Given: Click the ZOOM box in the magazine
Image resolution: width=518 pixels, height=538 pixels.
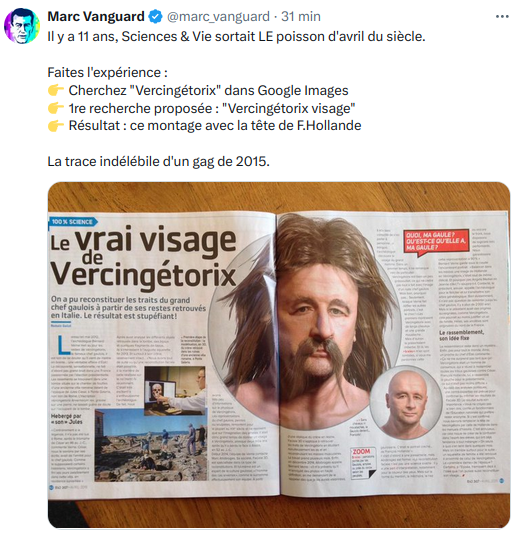Looking at the screenshot, I should pos(363,463).
